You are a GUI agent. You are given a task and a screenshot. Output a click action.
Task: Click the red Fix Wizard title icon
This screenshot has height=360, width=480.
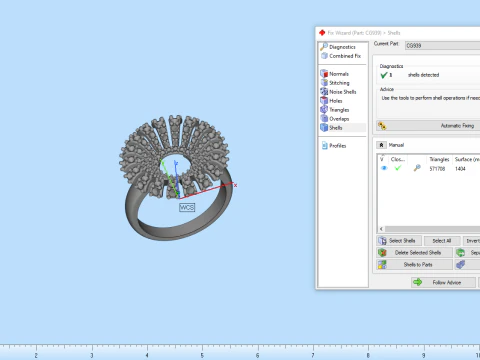(322, 33)
